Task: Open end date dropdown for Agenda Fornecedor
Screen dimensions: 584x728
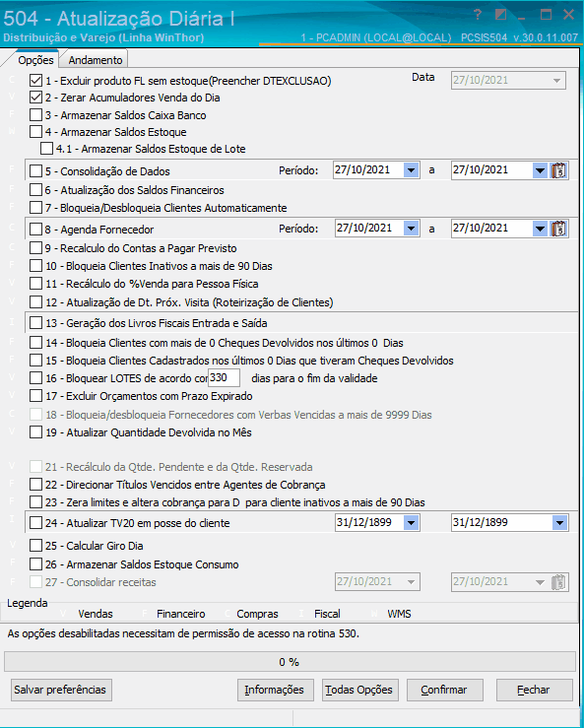Action: click(x=540, y=229)
